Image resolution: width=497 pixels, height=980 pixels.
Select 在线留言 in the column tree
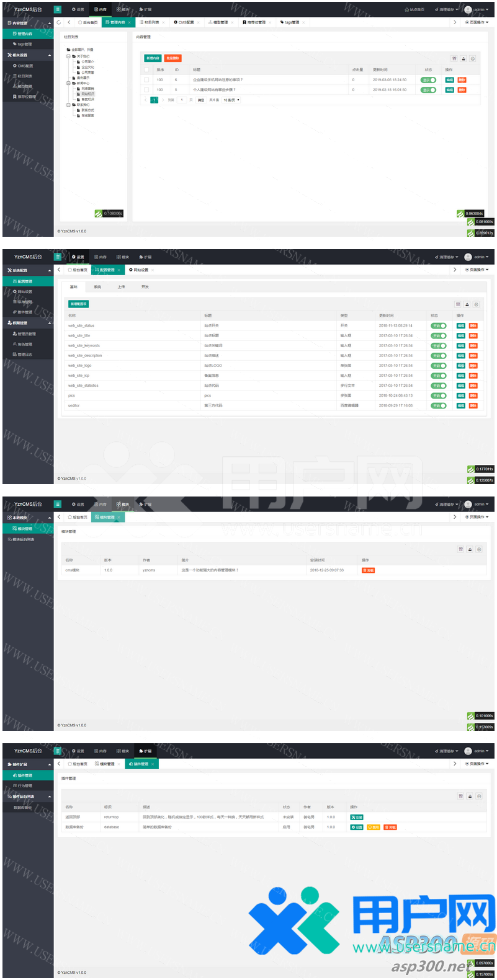(x=87, y=115)
